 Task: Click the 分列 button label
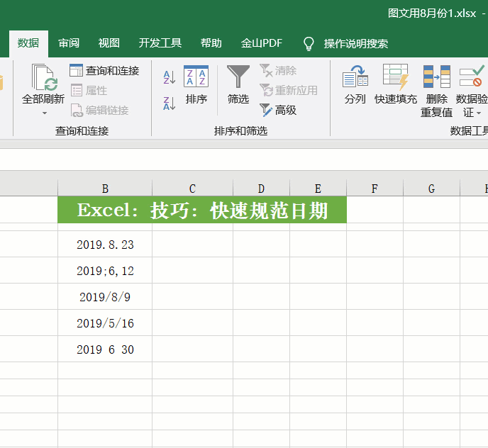pyautogui.click(x=355, y=99)
